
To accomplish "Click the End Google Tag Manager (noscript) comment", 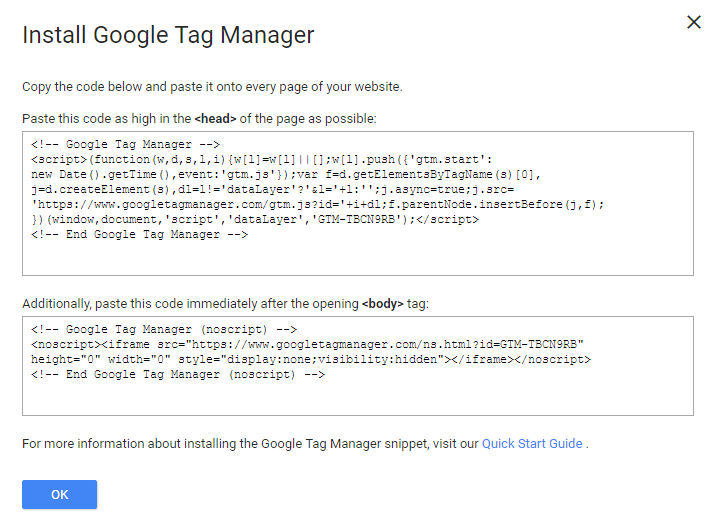I will pyautogui.click(x=178, y=374).
